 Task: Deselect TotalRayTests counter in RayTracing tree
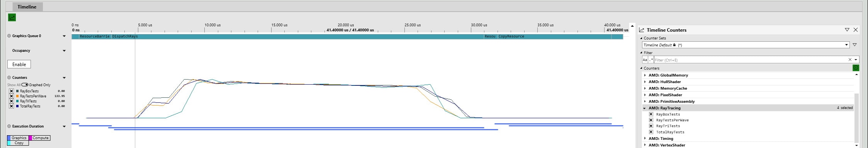point(651,132)
